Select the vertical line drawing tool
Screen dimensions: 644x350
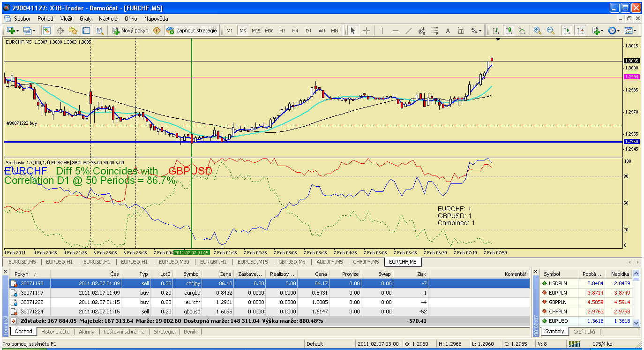382,30
